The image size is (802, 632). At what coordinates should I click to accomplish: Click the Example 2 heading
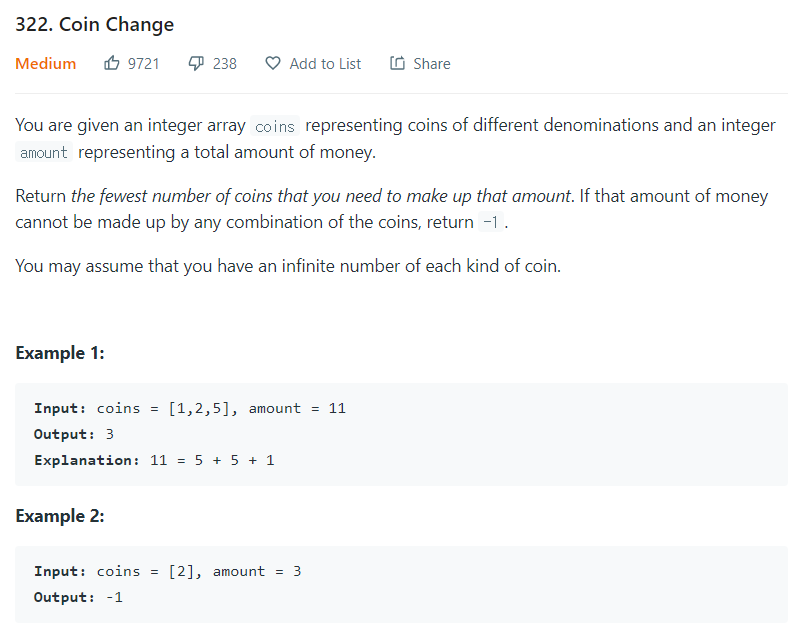pos(61,516)
